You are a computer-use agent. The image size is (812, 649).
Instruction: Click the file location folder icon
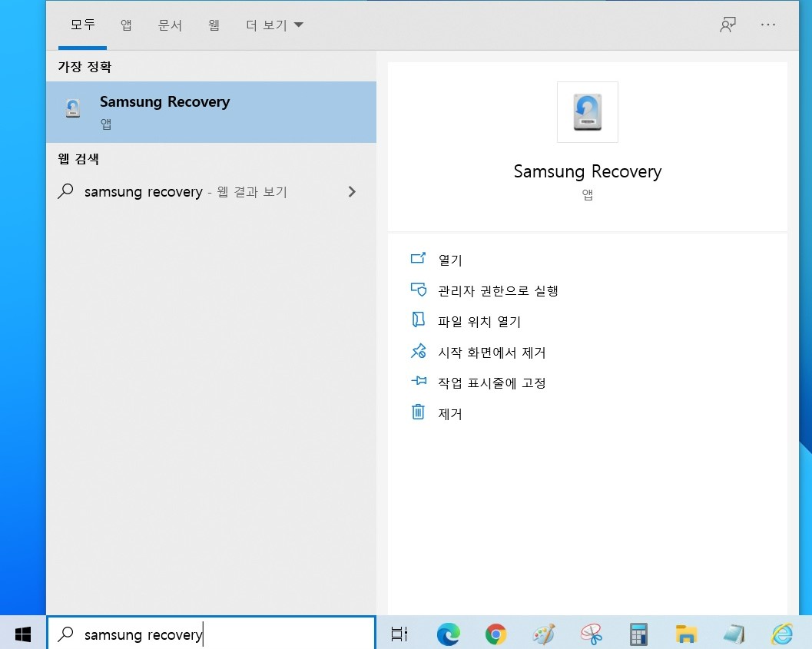418,320
